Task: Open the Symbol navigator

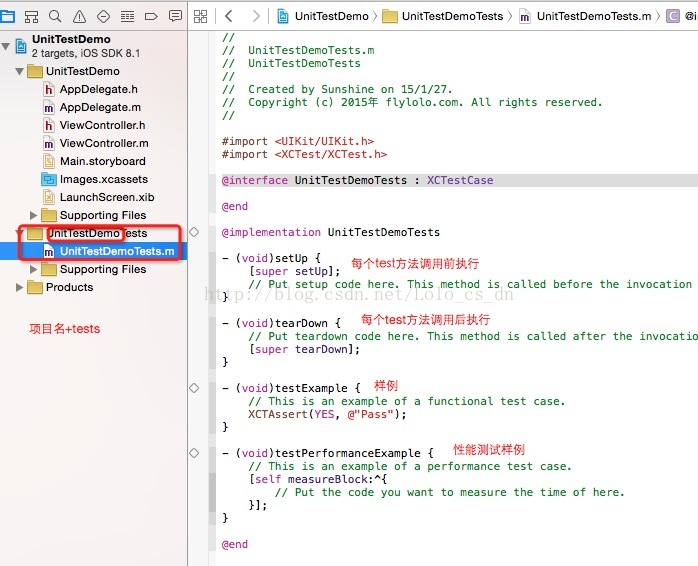Action: coord(31,16)
